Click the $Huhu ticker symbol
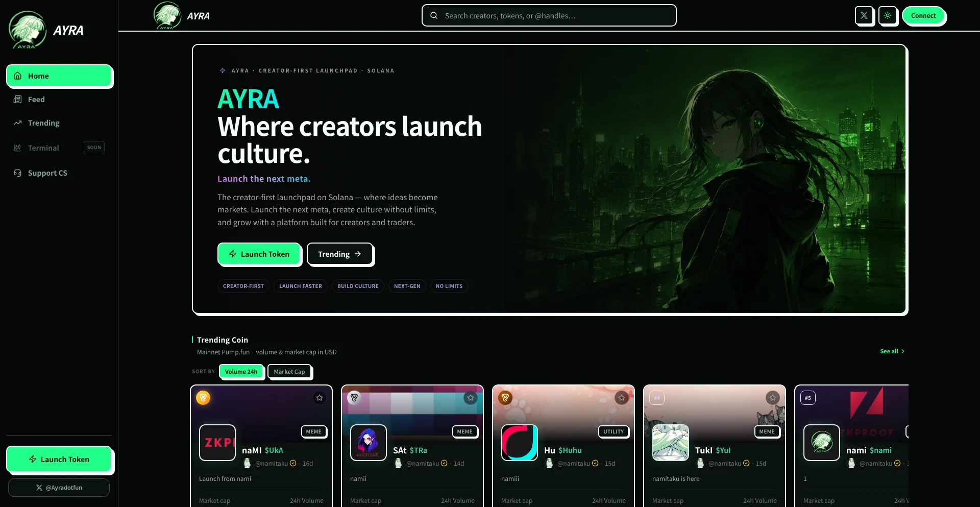 pyautogui.click(x=570, y=450)
